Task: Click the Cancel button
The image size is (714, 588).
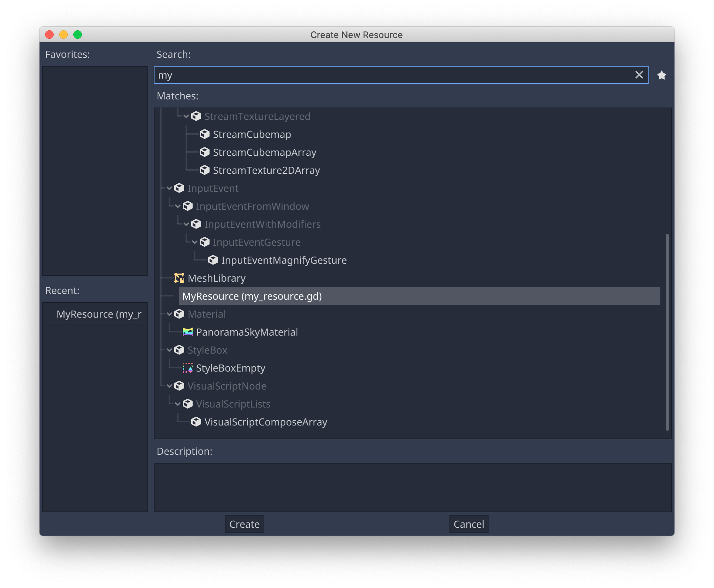Action: click(x=468, y=524)
